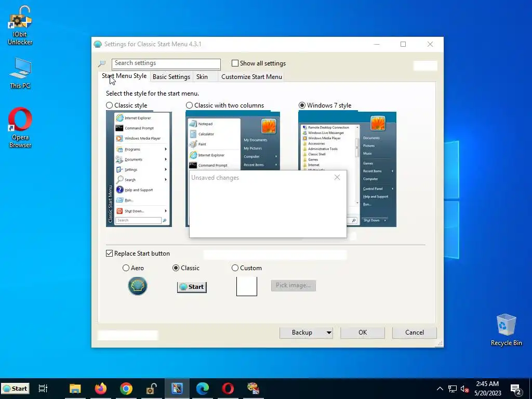The height and width of the screenshot is (399, 532).
Task: Switch to Basic Settings tab
Action: 171,77
